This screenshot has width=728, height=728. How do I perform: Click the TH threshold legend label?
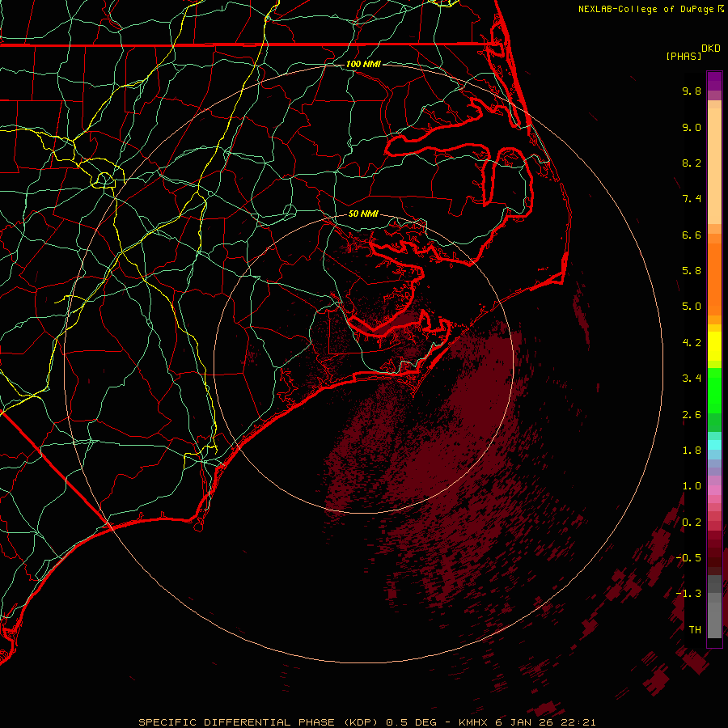695,630
